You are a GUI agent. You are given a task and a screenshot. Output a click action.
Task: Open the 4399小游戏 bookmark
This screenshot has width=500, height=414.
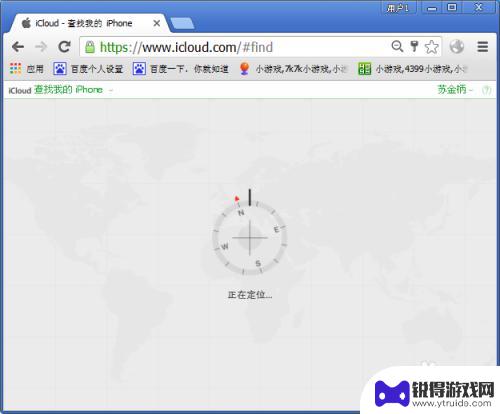[413, 69]
